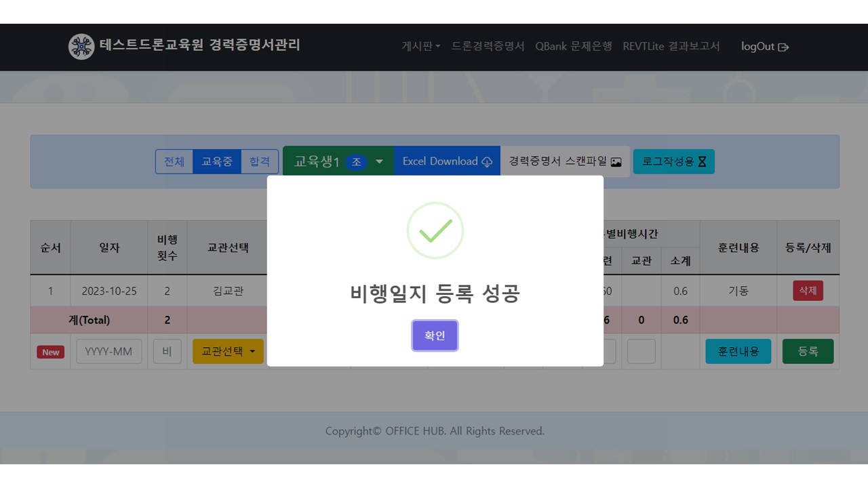
Task: Click the logOut exit icon
Action: (x=783, y=47)
